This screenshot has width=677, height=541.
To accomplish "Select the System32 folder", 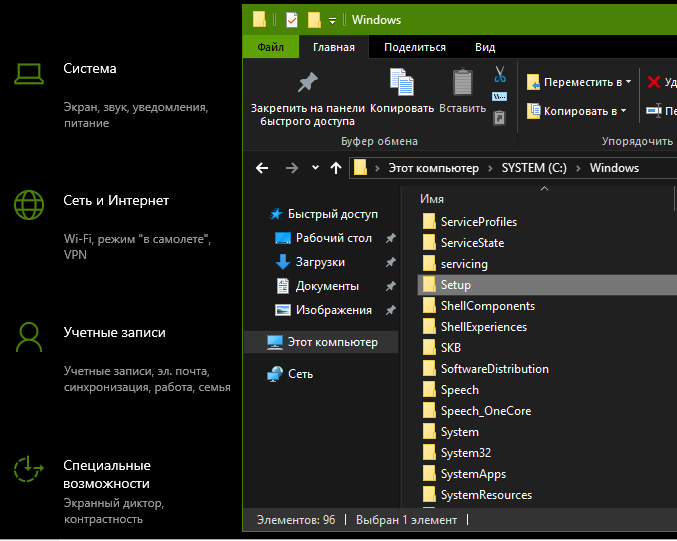I will pos(465,453).
